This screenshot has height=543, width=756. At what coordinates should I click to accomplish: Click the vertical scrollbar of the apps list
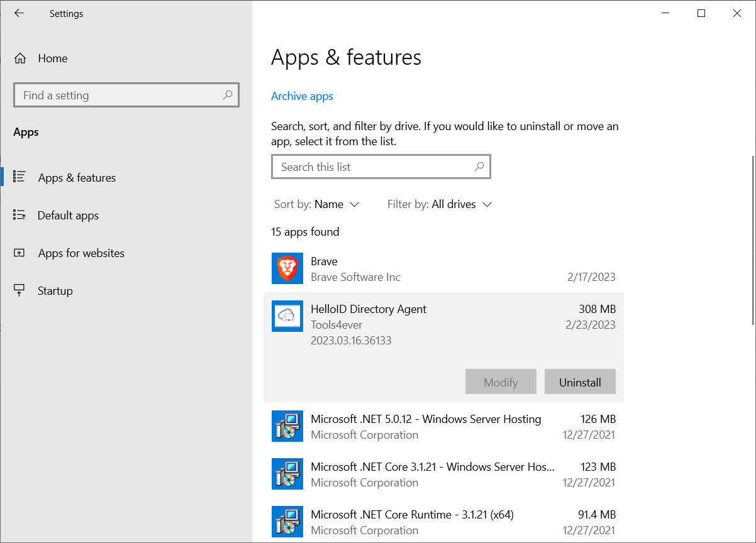tap(753, 241)
